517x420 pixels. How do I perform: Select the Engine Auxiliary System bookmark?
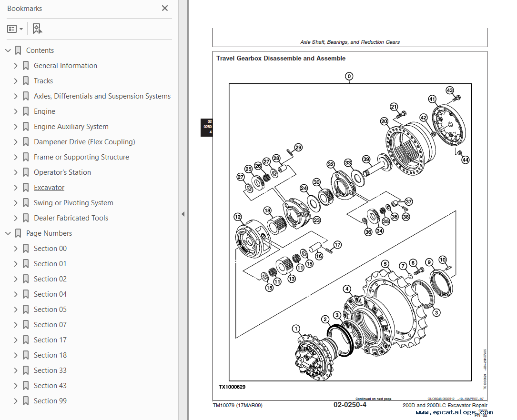(x=71, y=127)
